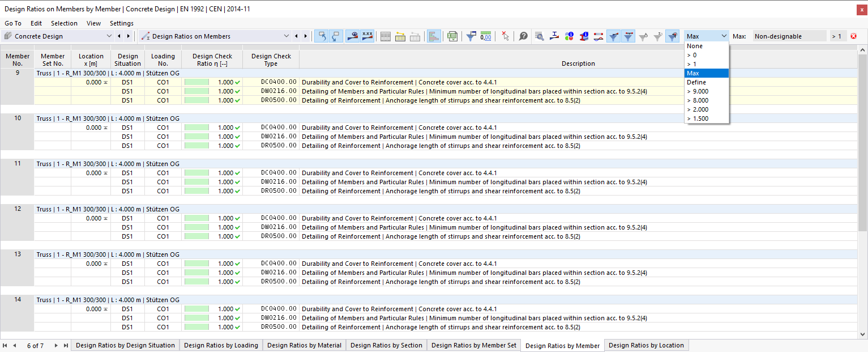Open the Design Ratios on Members dropdown
The height and width of the screenshot is (352, 868).
[x=216, y=36]
